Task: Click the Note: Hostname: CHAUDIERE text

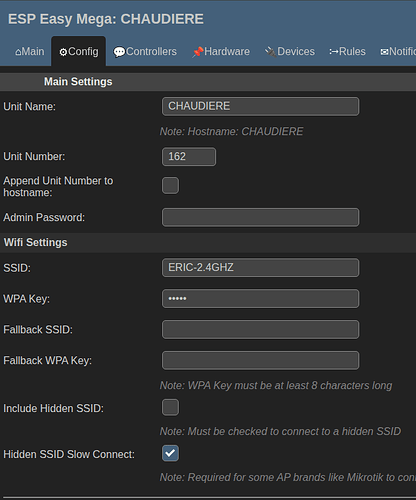Action: click(231, 131)
